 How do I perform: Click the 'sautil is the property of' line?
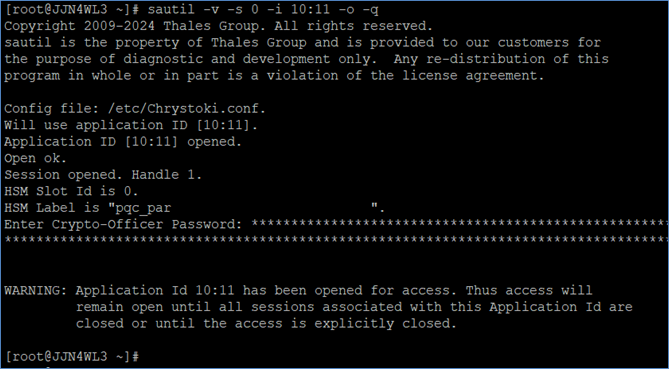[303, 42]
